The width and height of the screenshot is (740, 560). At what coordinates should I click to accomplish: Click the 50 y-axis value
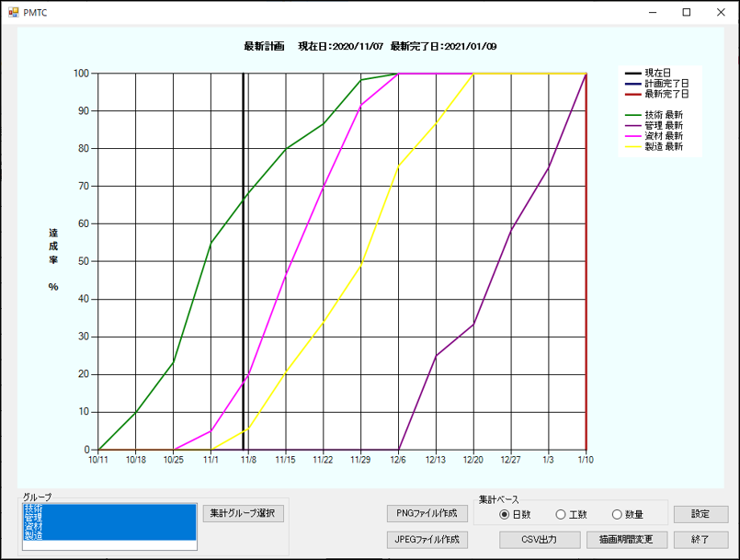click(x=84, y=261)
